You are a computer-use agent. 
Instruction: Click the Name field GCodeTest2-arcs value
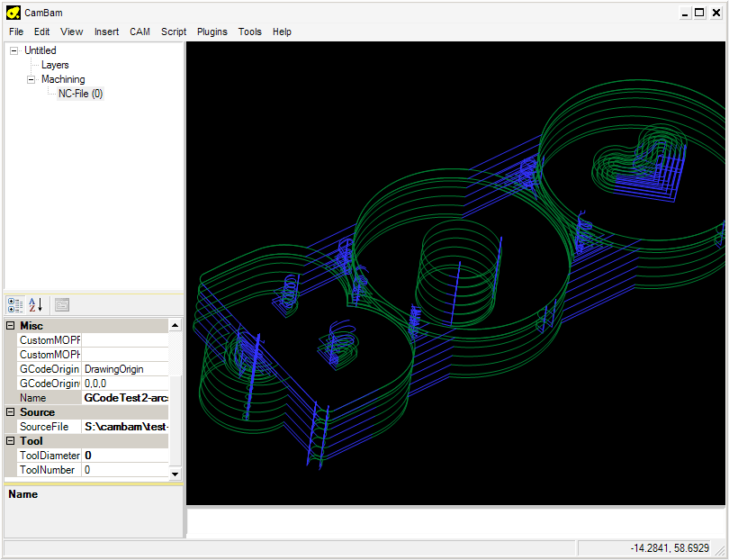[124, 398]
